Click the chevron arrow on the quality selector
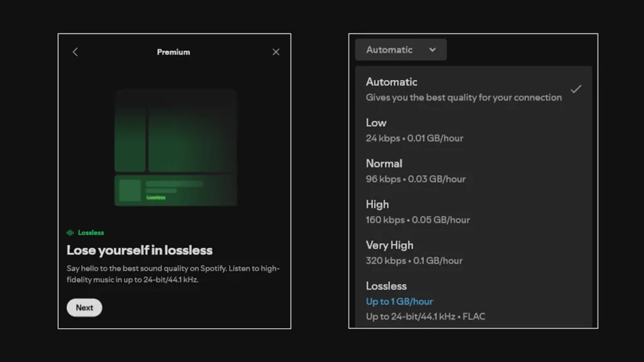The image size is (644, 362). pyautogui.click(x=433, y=50)
